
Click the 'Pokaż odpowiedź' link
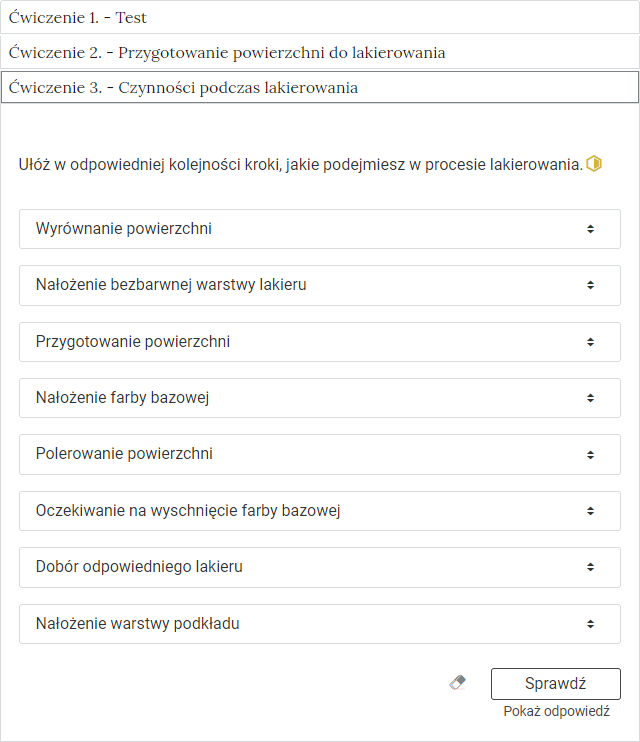tap(556, 712)
